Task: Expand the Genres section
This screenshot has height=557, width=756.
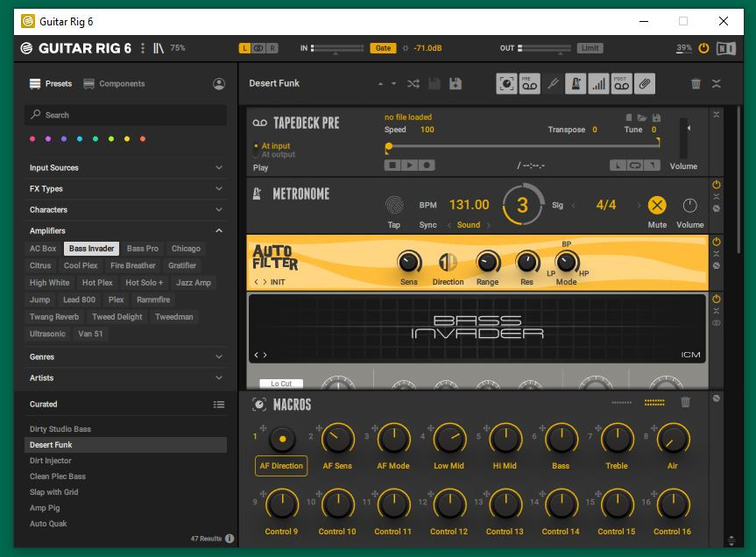Action: tap(125, 357)
